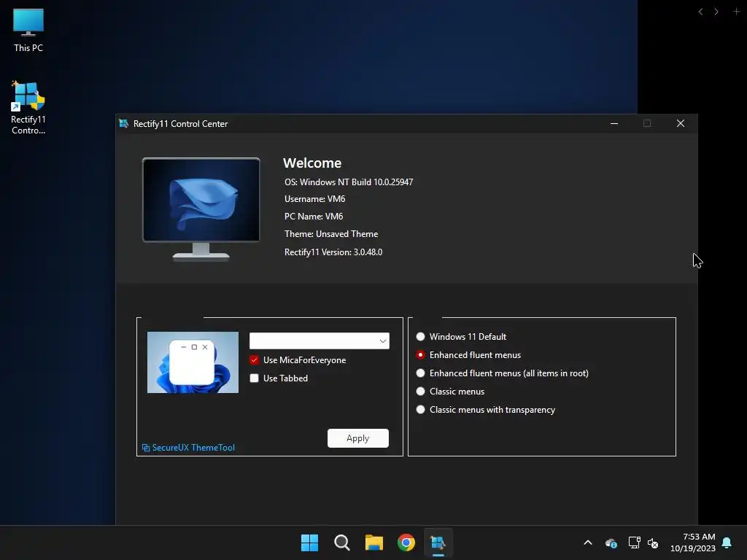Click the Welcome heading
747x560 pixels.
point(312,163)
